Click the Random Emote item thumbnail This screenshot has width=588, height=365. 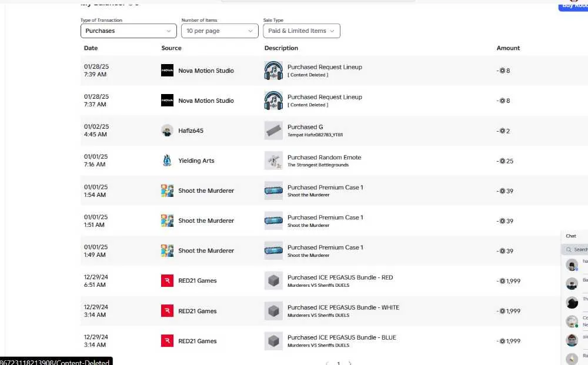click(274, 160)
